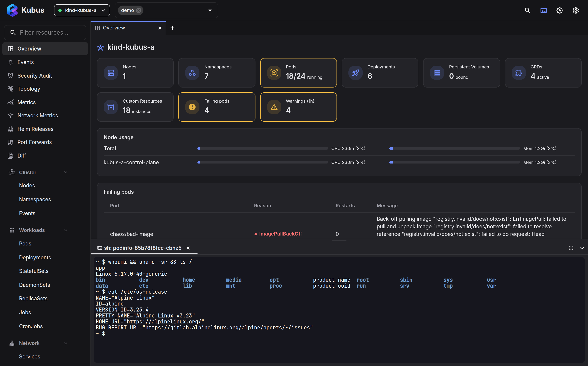The width and height of the screenshot is (588, 366).
Task: Click kubus-a-control-plane CPU usage bar
Action: pyautogui.click(x=263, y=163)
